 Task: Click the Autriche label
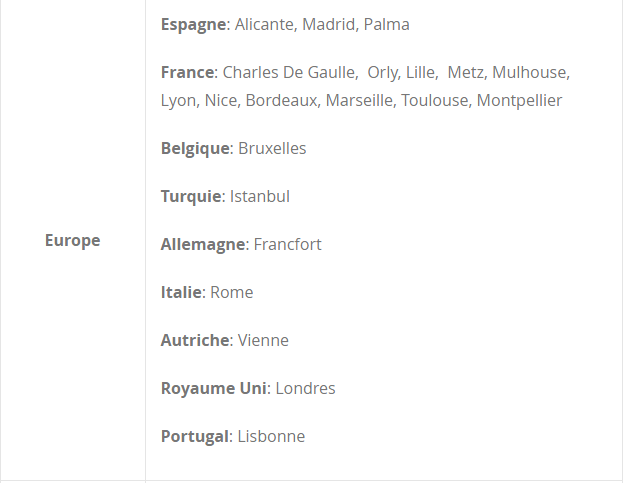[195, 340]
